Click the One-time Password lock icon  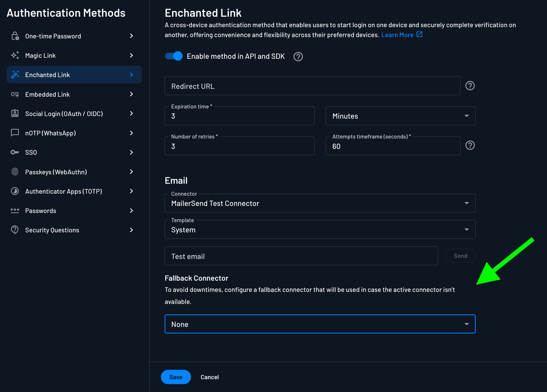click(15, 36)
